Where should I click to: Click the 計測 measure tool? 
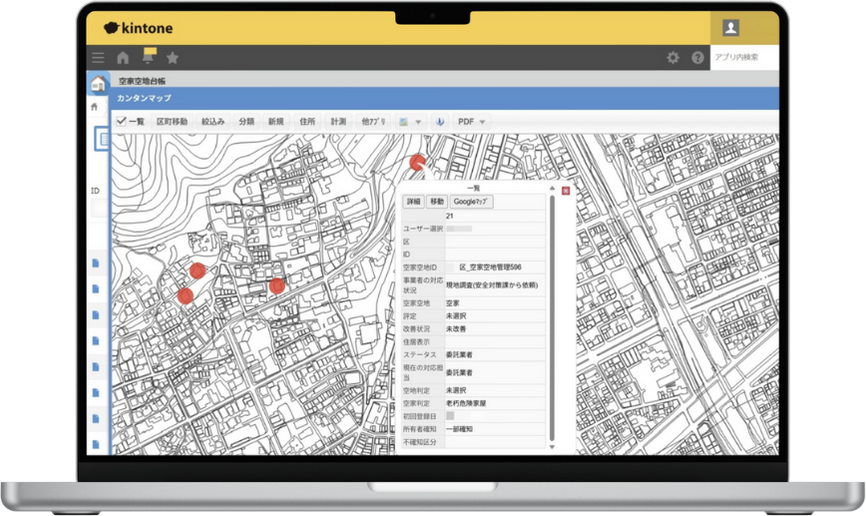tap(338, 121)
